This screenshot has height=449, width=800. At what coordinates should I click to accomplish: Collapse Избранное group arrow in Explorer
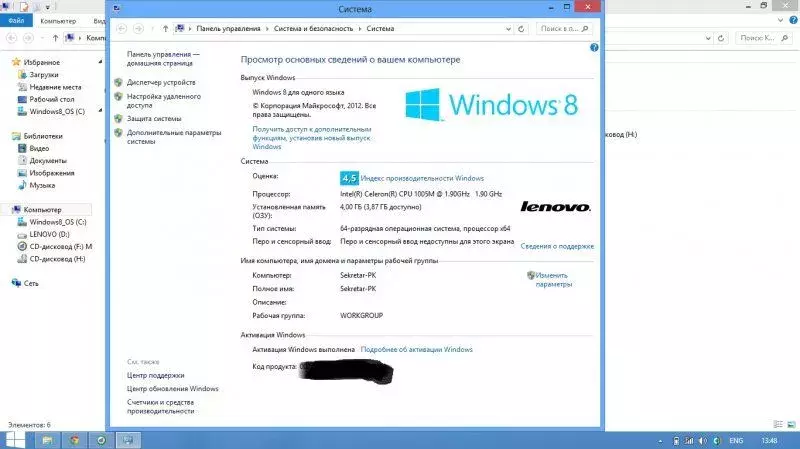point(100,62)
